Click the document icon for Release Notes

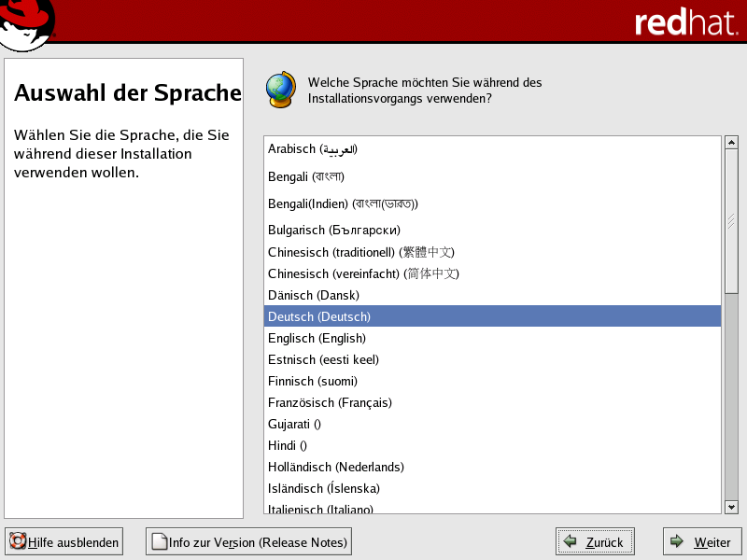click(x=159, y=541)
